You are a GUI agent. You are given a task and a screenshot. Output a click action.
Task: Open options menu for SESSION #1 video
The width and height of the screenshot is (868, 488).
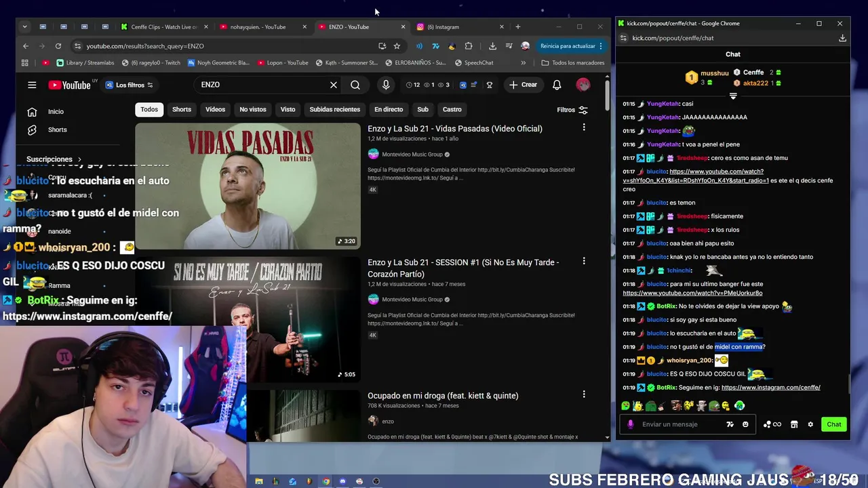584,261
